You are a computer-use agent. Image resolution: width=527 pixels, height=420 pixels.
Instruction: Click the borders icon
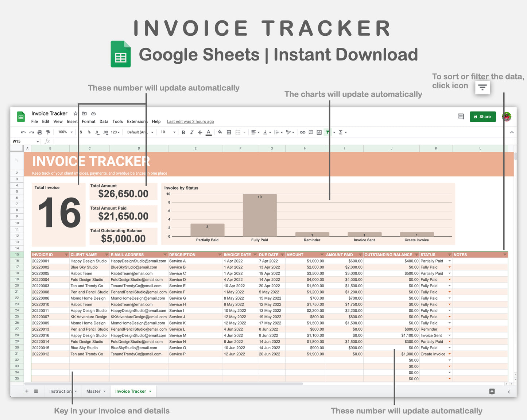click(x=229, y=132)
